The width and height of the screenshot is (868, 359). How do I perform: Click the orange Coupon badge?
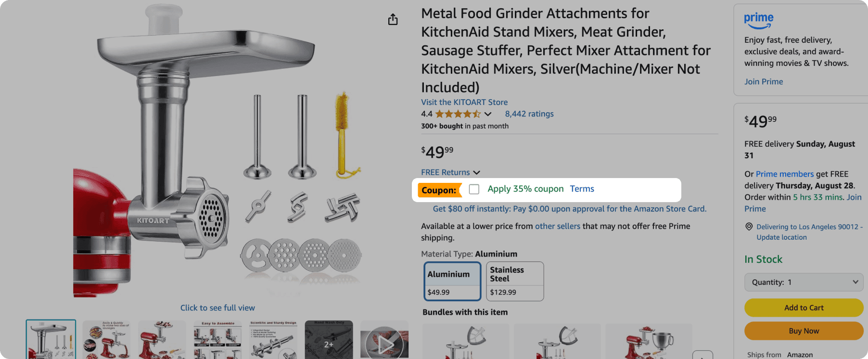tap(439, 190)
